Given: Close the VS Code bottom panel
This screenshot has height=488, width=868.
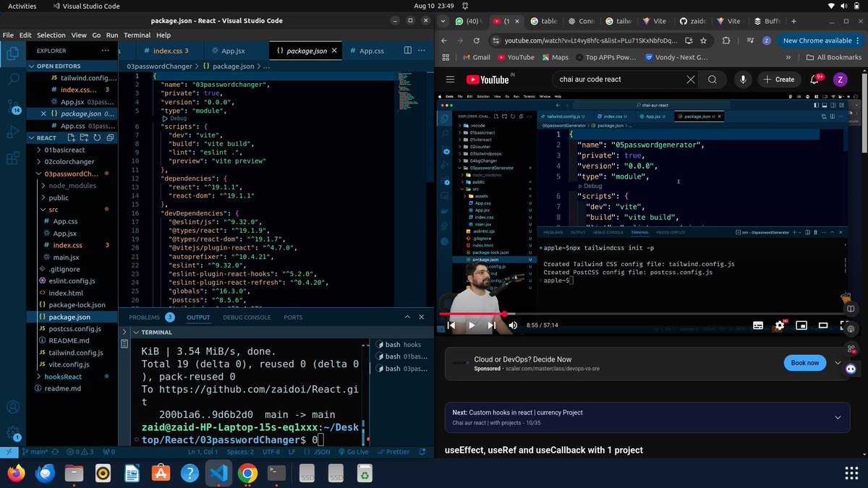Looking at the screenshot, I should (x=423, y=317).
